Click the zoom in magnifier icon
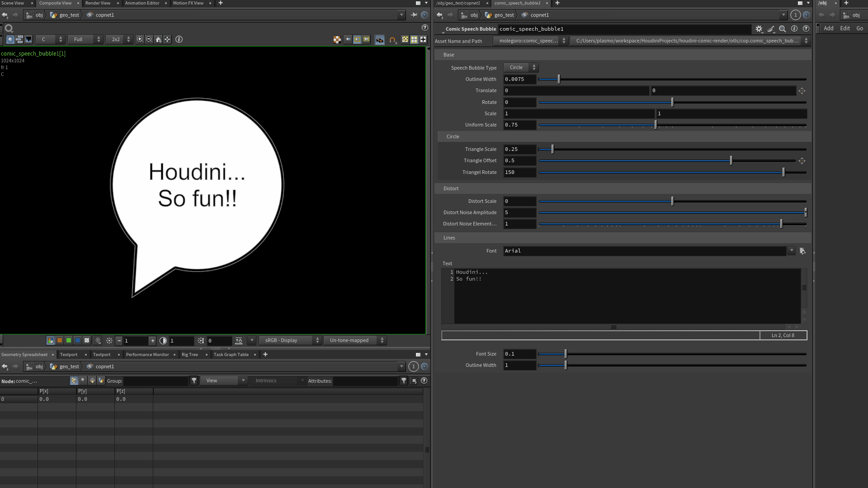Screen dimensions: 868x488 [140, 40]
